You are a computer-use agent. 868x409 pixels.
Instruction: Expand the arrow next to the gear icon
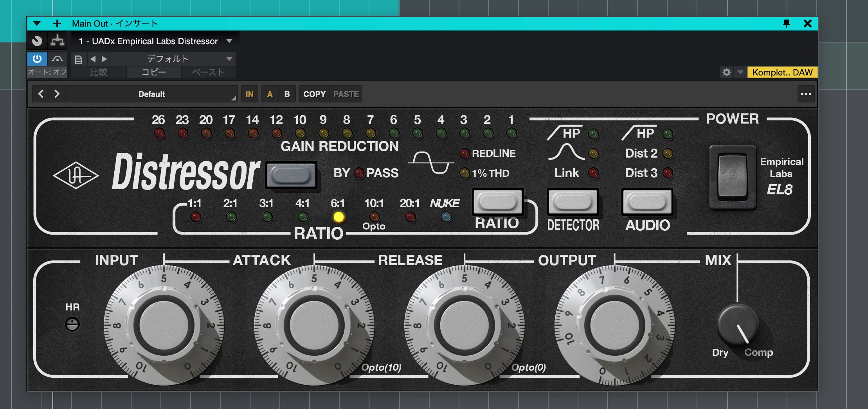pyautogui.click(x=740, y=72)
